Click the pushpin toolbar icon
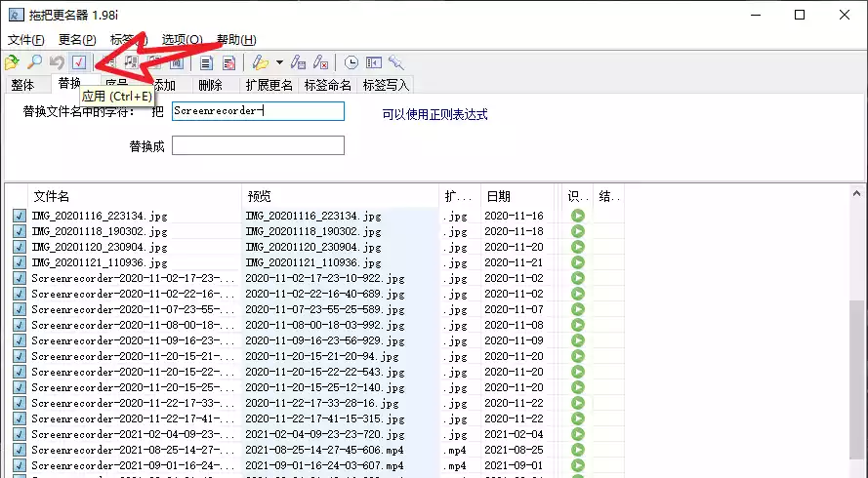 coord(395,62)
